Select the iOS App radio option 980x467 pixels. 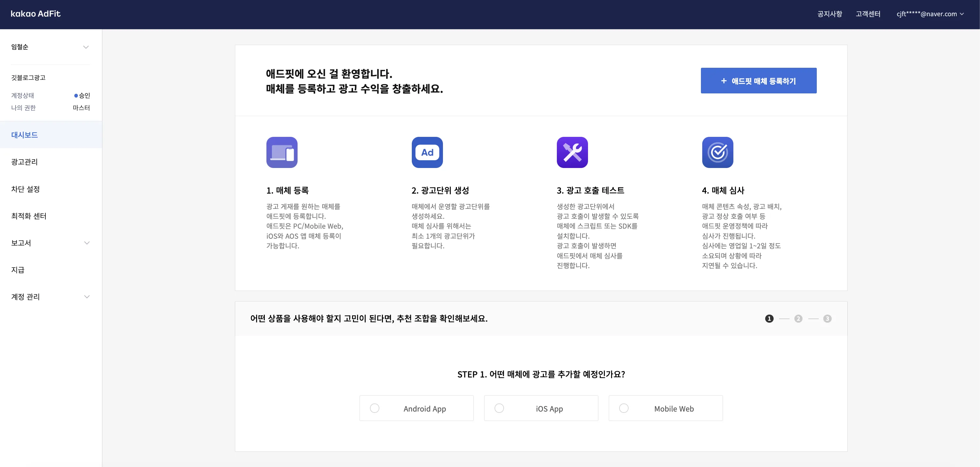tap(541, 408)
